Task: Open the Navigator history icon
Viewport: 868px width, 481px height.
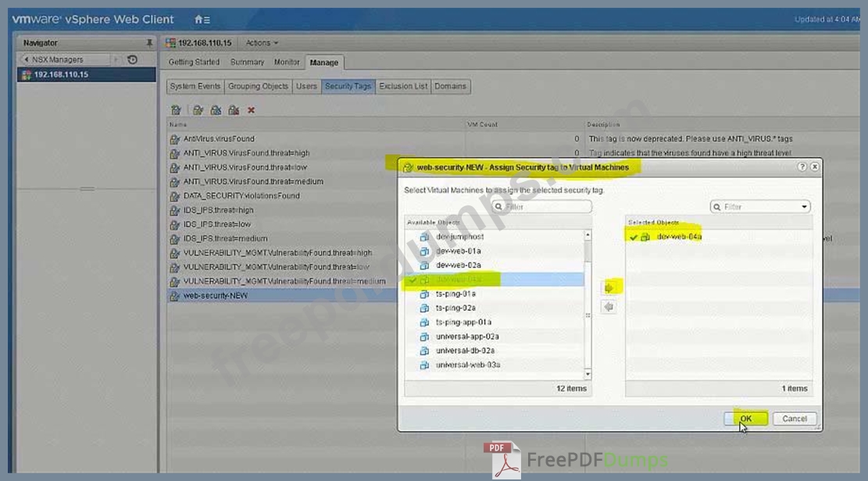Action: pos(132,59)
